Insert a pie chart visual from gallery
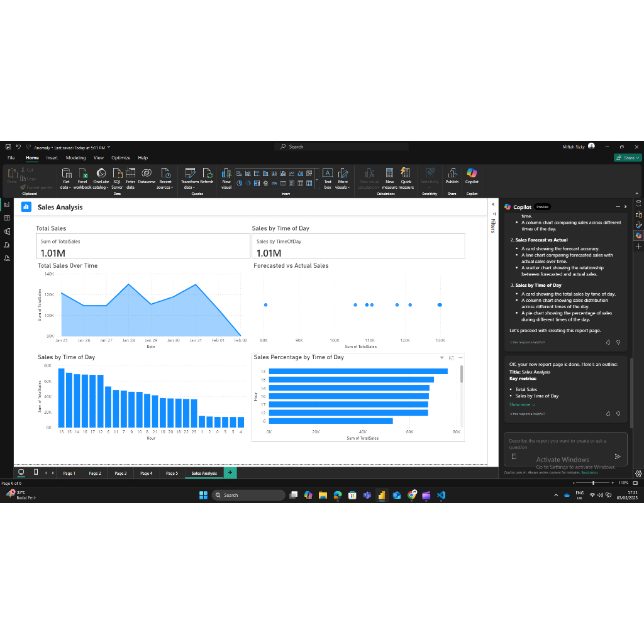Viewport: 644px width, 644px height. tap(240, 183)
